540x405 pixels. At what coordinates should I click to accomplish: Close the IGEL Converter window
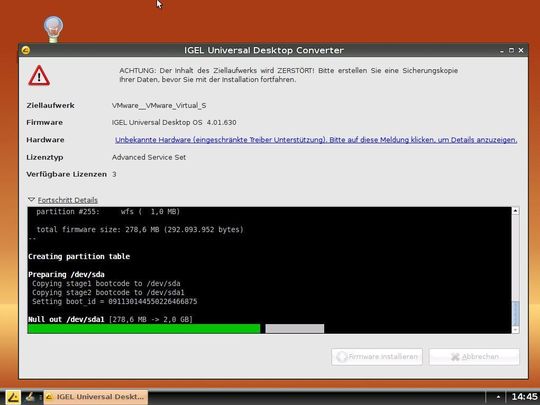(521, 50)
